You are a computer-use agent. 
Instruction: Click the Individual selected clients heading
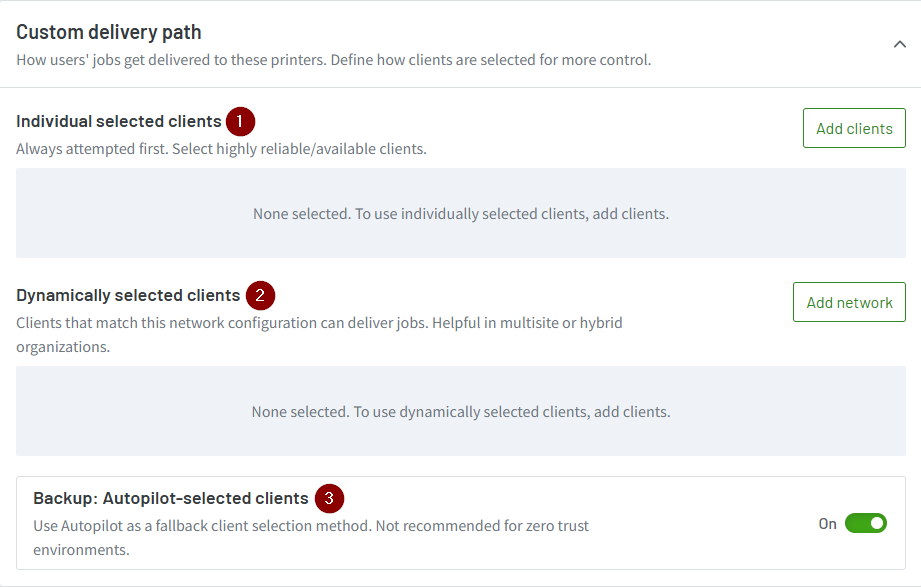(x=119, y=121)
